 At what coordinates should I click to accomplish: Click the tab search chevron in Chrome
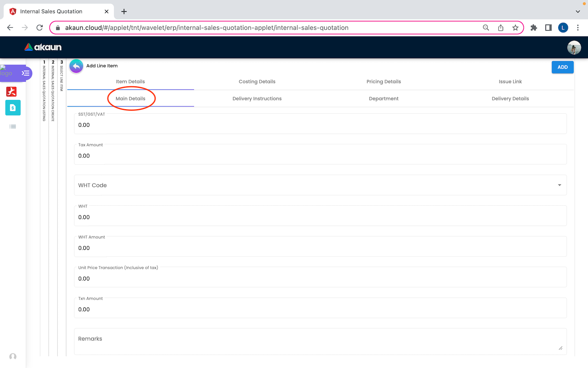click(578, 11)
